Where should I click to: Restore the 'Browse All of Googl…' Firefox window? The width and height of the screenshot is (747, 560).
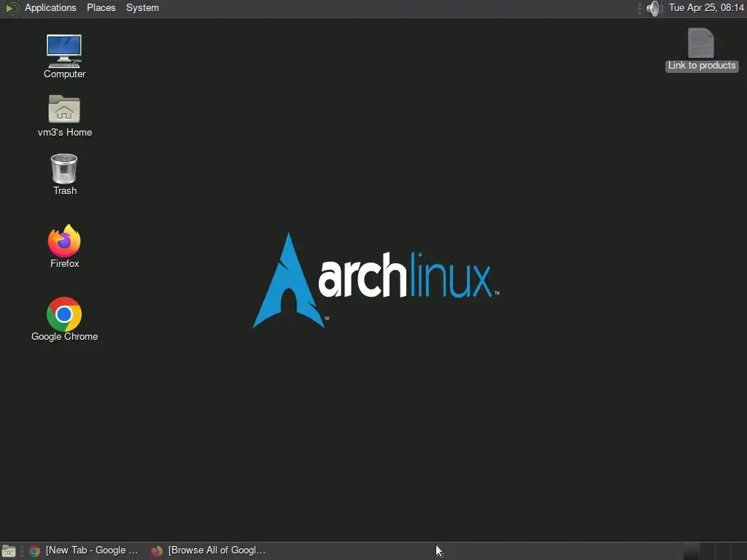(x=209, y=551)
